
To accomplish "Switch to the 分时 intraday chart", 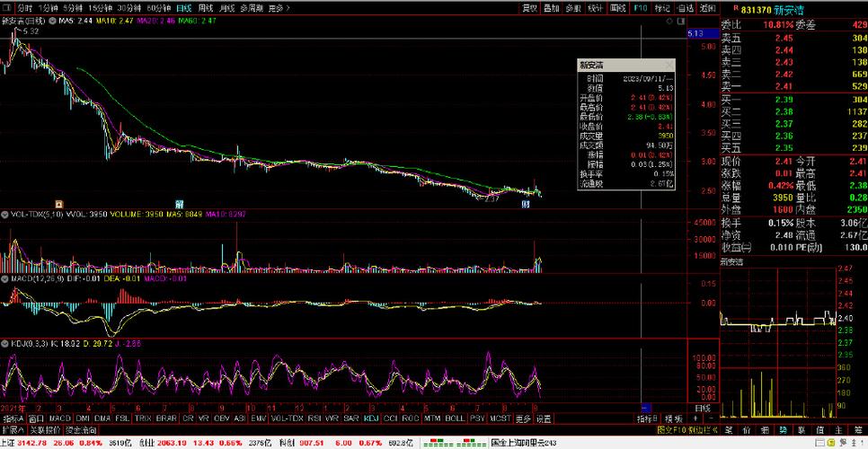I will 23,8.
